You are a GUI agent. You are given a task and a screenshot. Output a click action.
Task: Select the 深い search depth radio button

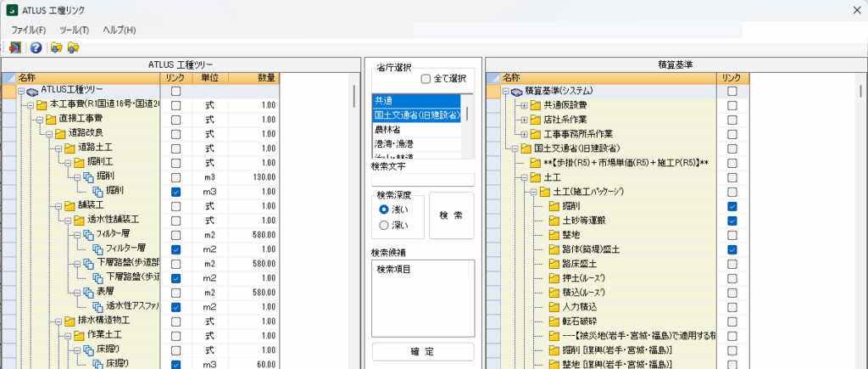[385, 225]
